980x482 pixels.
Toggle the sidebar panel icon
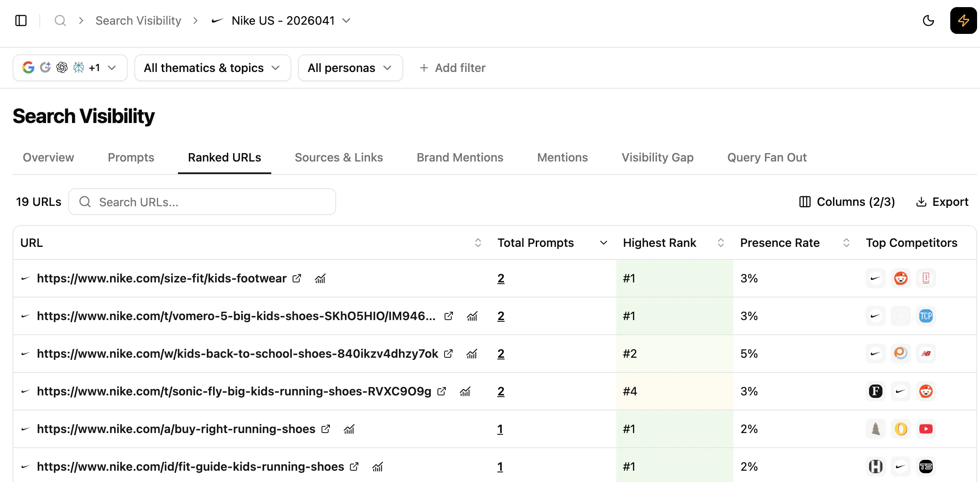(21, 21)
